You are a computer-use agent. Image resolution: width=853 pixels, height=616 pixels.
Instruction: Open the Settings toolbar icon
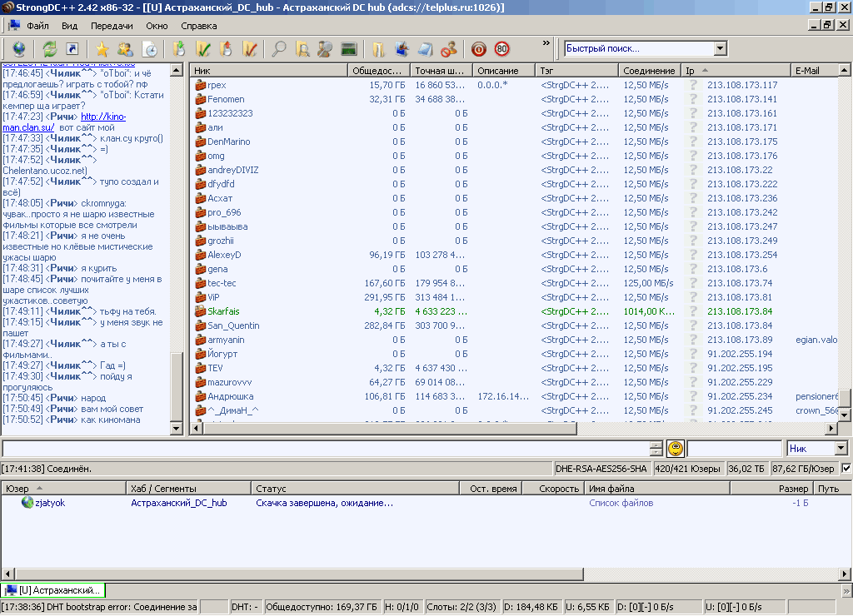(402, 49)
